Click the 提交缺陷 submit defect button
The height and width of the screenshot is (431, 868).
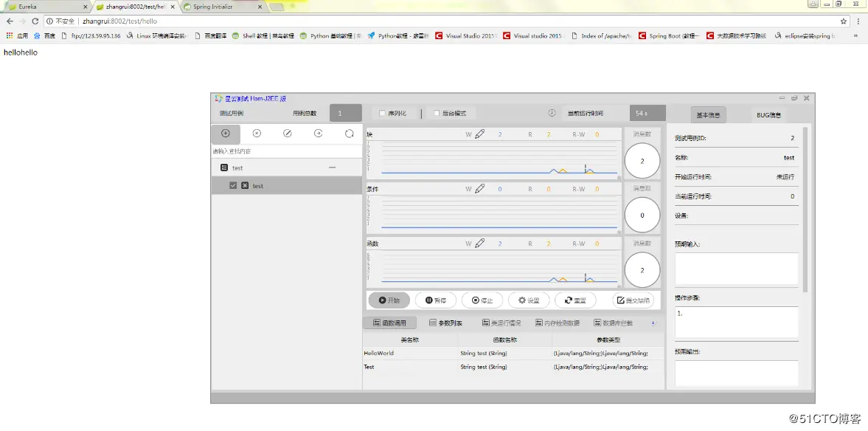633,300
